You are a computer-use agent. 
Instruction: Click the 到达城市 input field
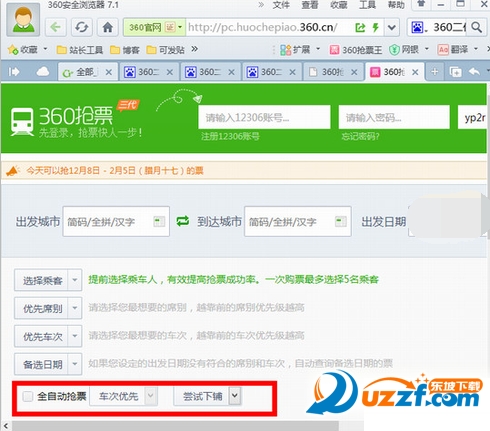point(298,222)
